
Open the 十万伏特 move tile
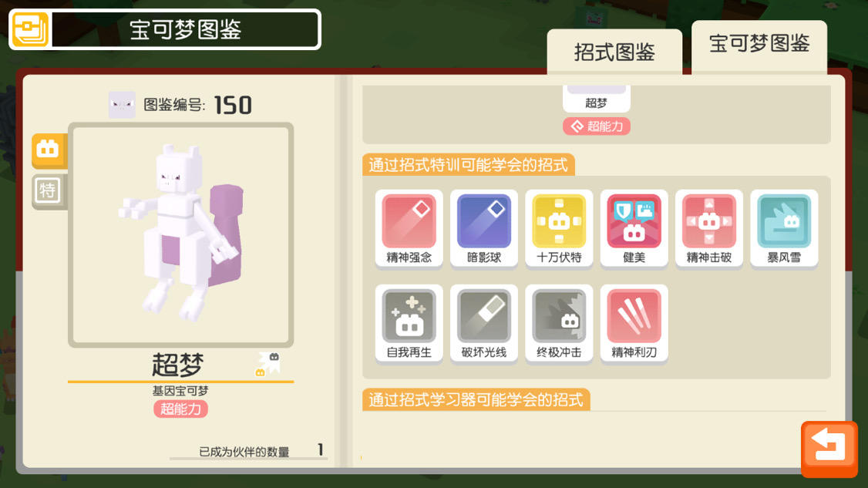559,228
